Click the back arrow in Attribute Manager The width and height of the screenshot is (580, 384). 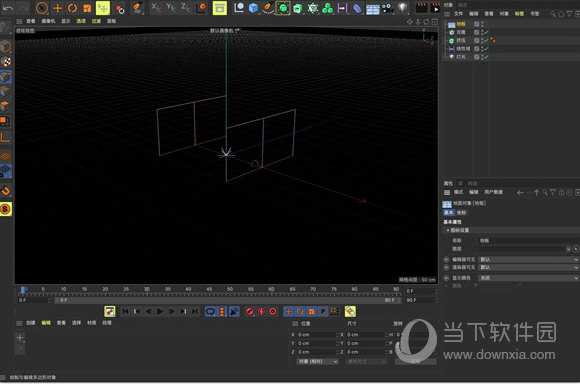point(520,192)
